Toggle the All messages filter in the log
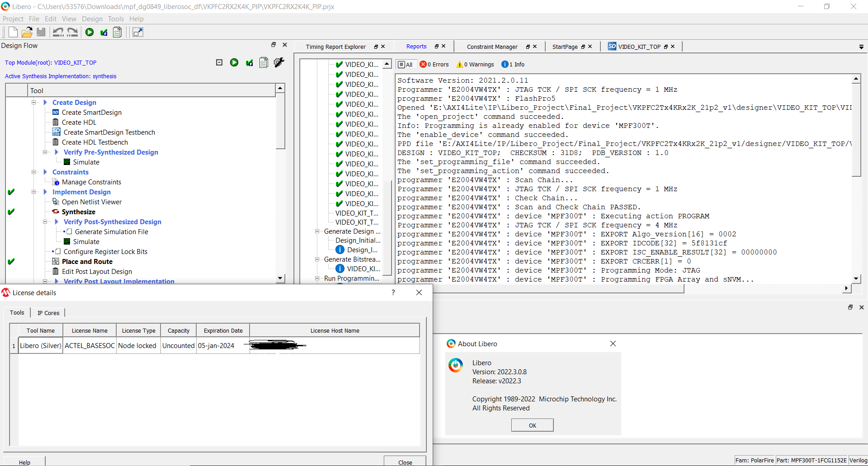 [405, 64]
